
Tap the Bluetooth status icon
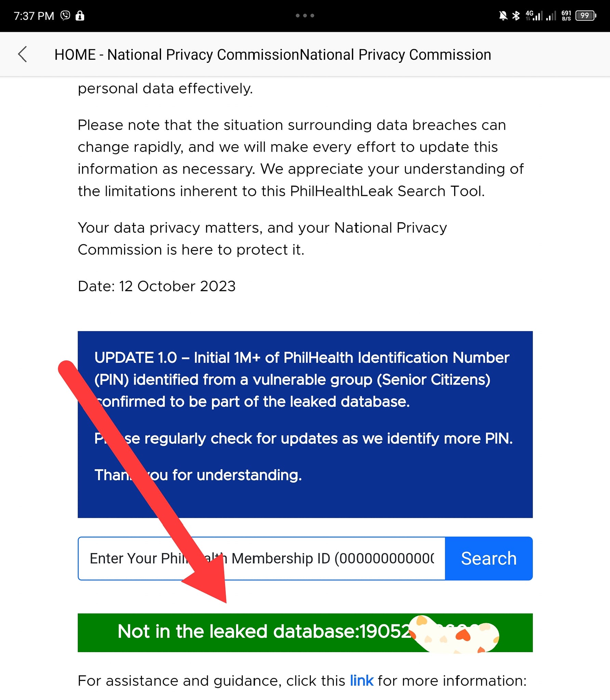516,16
